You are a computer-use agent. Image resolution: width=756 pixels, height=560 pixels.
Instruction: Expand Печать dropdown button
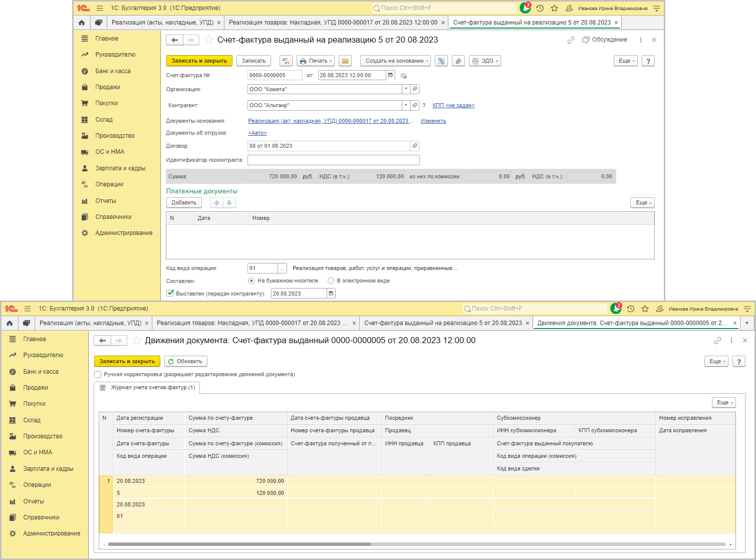[316, 61]
